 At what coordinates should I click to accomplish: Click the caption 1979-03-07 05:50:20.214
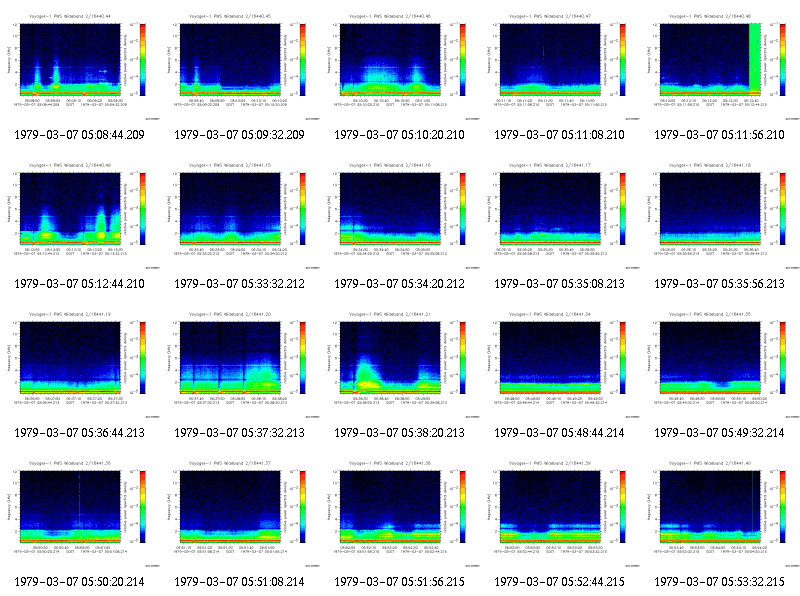coord(80,582)
